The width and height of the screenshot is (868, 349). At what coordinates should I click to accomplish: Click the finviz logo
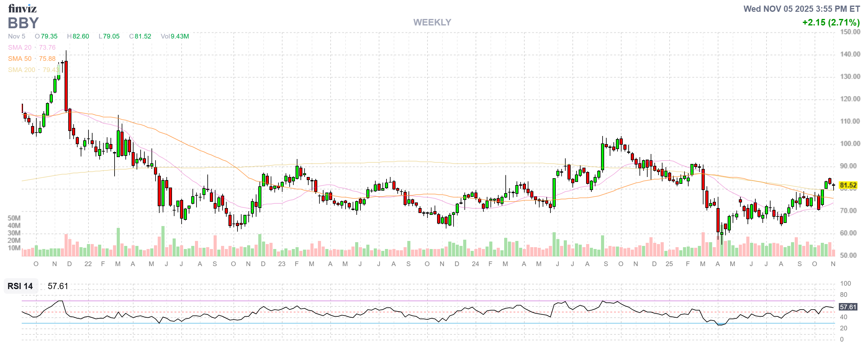[22, 8]
